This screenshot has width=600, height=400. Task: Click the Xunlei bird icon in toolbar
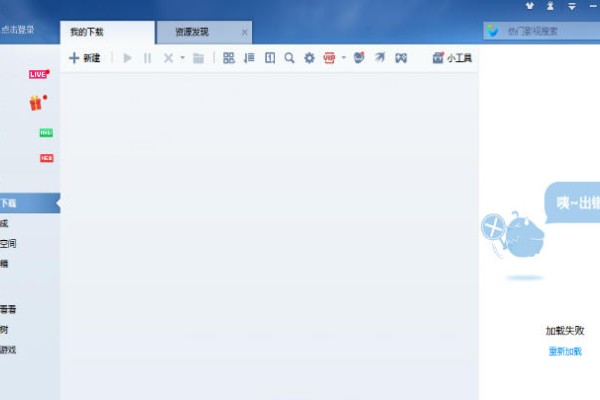pos(380,57)
